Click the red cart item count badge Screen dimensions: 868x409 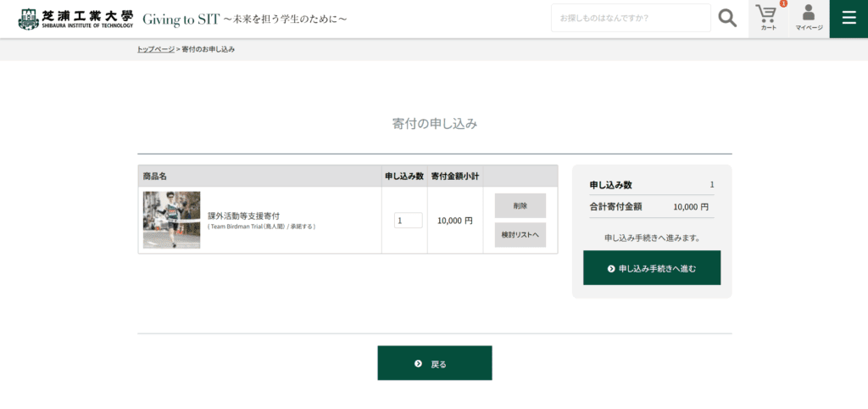click(x=783, y=4)
